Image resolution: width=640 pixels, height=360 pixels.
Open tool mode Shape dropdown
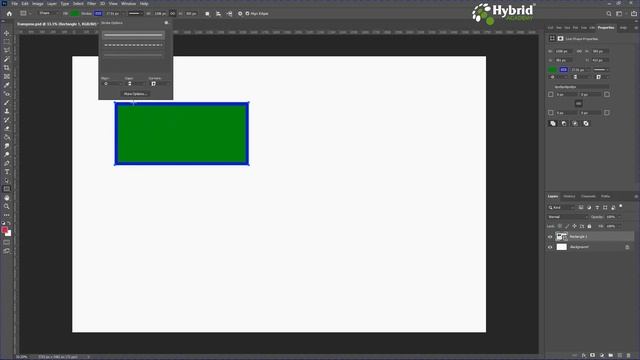(48, 13)
